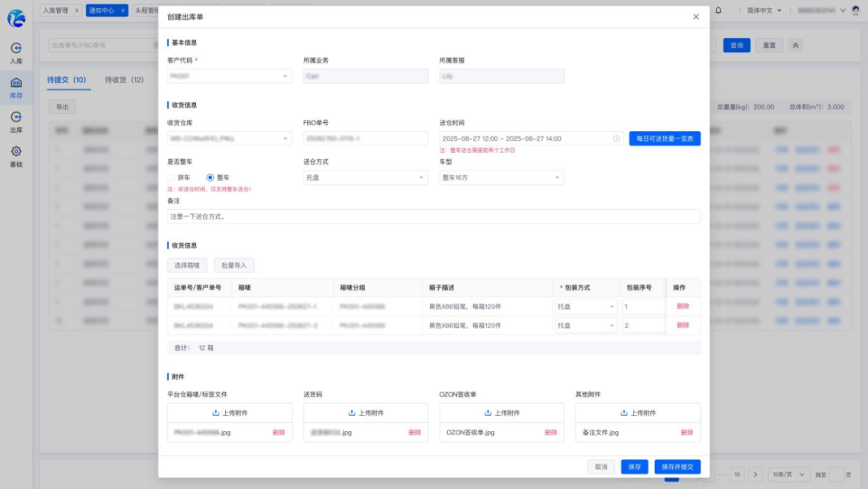The width and height of the screenshot is (868, 489).
Task: Close the 创建出库单 dialog
Action: point(696,17)
